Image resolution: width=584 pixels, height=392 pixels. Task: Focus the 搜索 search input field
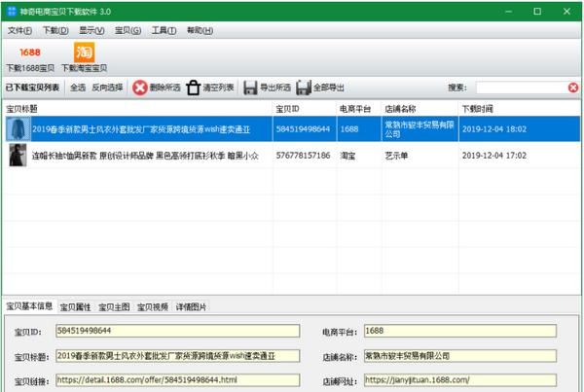(522, 88)
